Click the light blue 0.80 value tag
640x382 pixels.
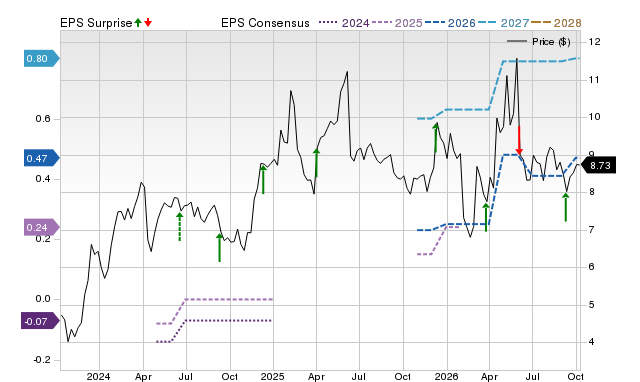[x=41, y=59]
